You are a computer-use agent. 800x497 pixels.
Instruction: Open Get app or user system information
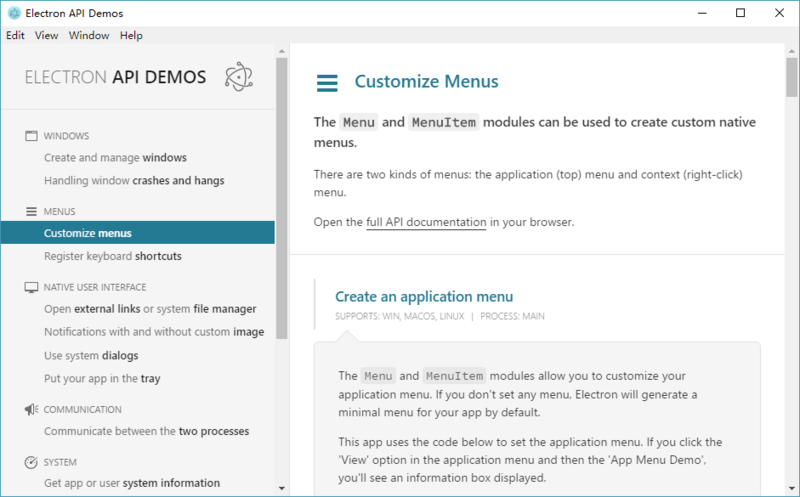coord(132,483)
